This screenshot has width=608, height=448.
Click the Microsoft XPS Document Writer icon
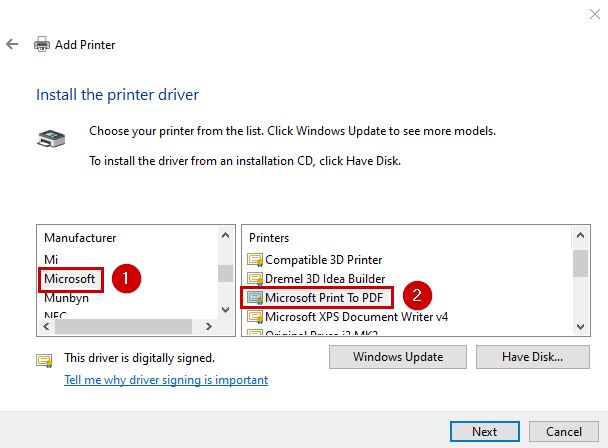[255, 316]
